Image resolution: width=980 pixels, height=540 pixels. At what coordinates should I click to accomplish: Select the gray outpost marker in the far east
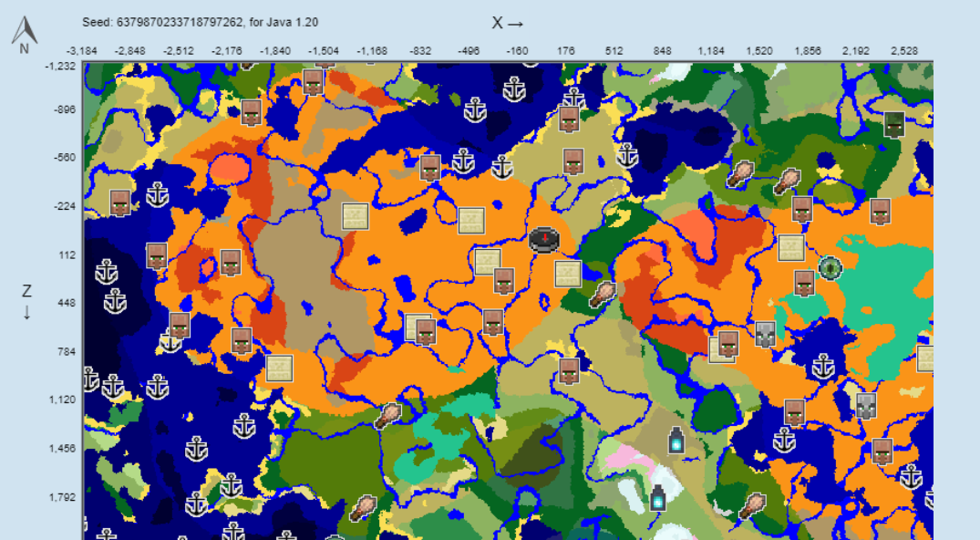click(864, 404)
